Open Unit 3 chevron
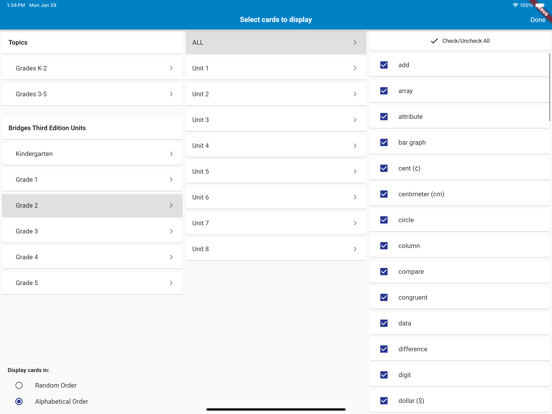552x414 pixels. tap(355, 120)
